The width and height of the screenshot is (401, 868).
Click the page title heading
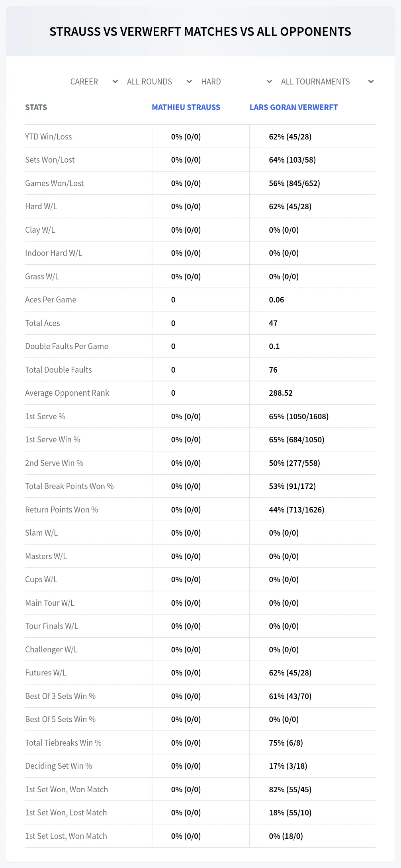coord(200,31)
